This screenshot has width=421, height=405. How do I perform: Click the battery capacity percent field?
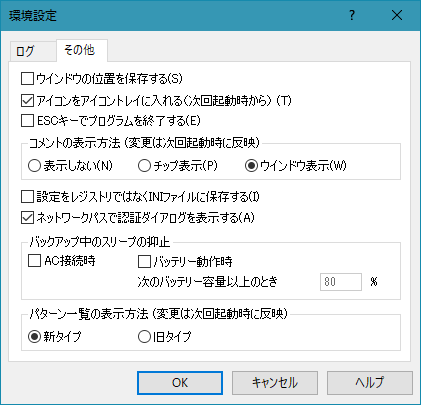click(341, 282)
